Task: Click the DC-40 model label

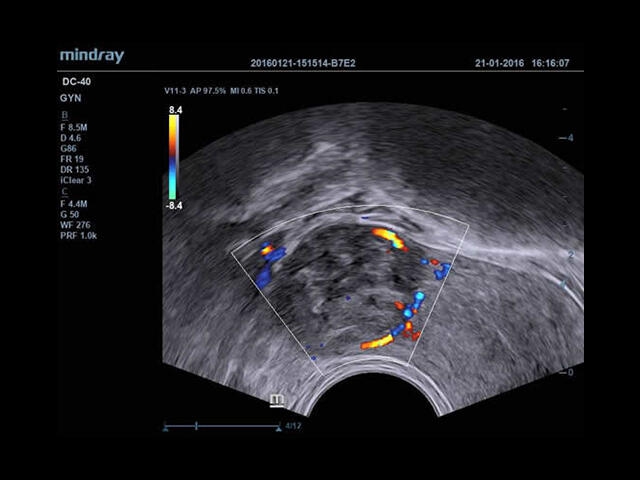Action: 74,83
